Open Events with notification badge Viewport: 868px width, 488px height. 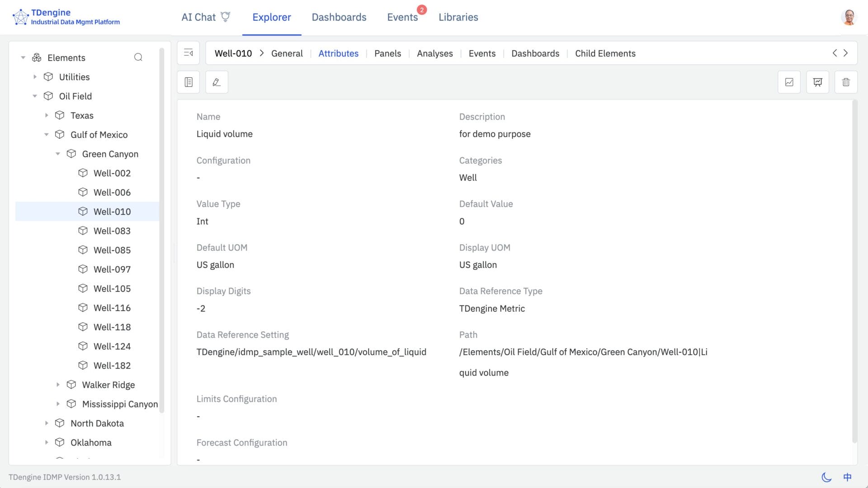click(x=402, y=17)
